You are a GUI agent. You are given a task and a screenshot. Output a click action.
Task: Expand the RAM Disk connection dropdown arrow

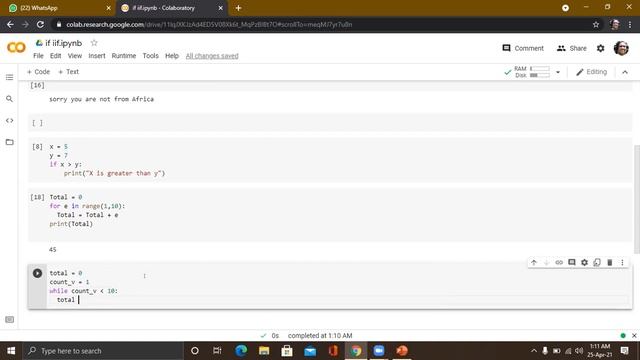point(558,72)
